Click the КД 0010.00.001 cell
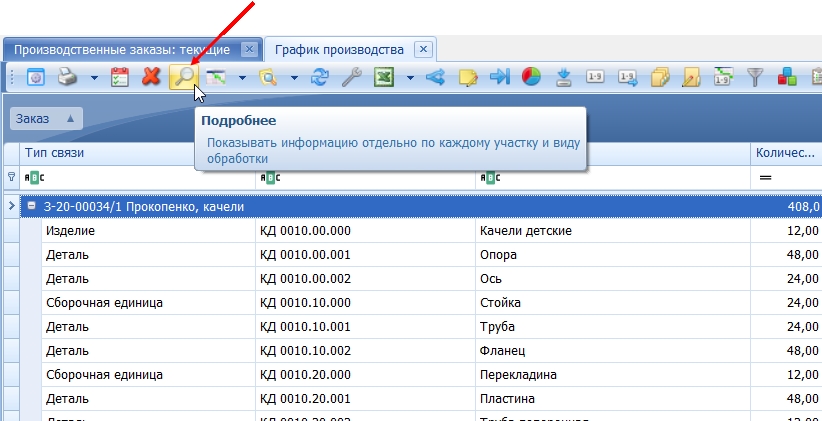 pos(365,255)
